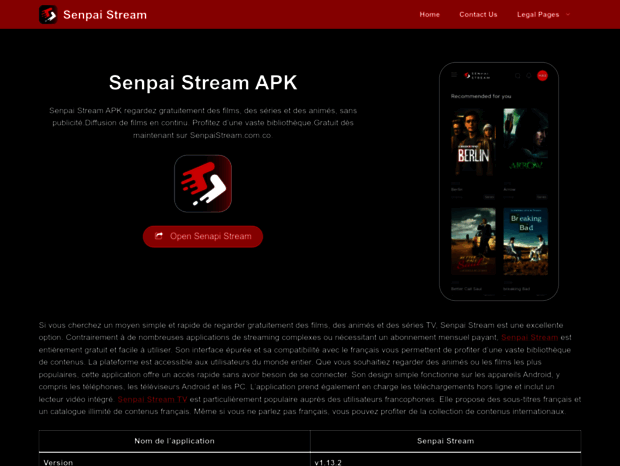Expand the Legal Pages dropdown chevron
This screenshot has width=620, height=466.
(568, 15)
